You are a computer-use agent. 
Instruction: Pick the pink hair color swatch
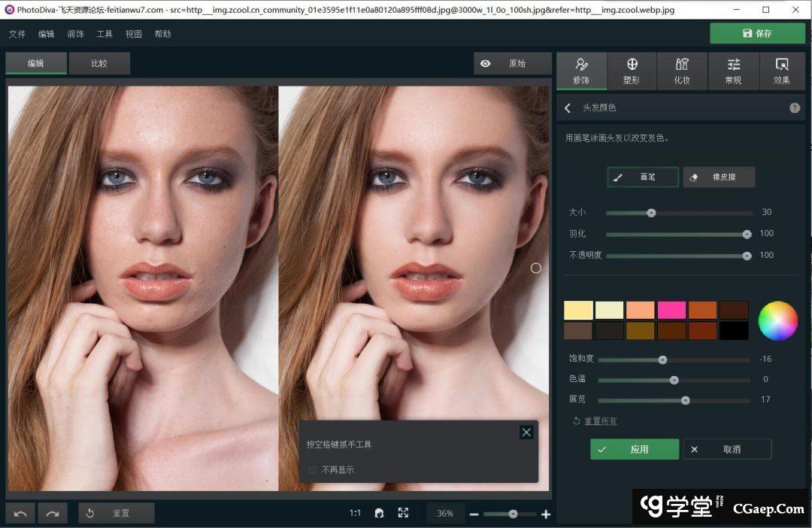tap(671, 311)
